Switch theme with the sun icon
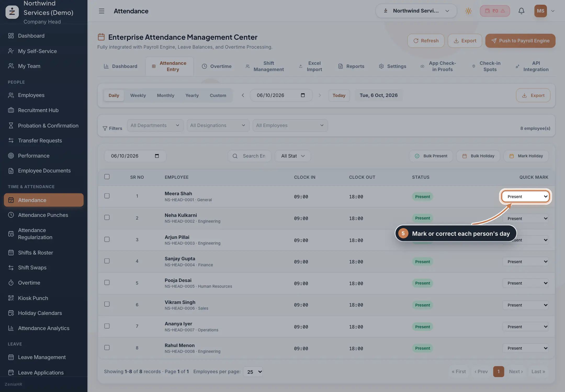This screenshot has width=565, height=392. point(468,11)
